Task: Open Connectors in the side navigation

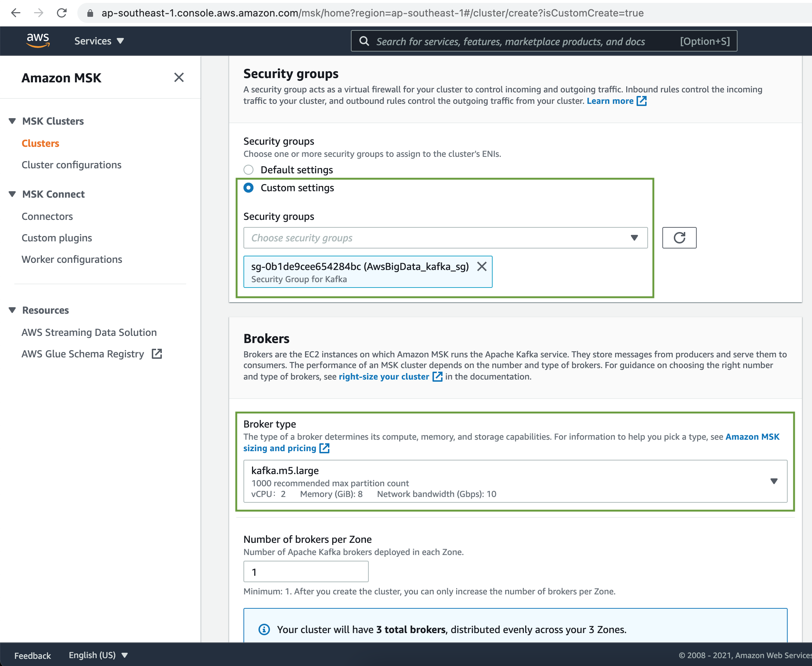Action: 47,216
